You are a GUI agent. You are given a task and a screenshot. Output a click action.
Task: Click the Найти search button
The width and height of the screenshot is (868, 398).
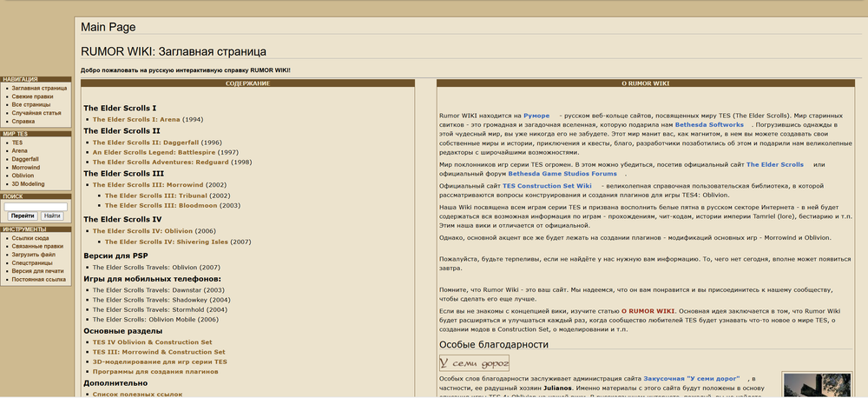tap(52, 216)
